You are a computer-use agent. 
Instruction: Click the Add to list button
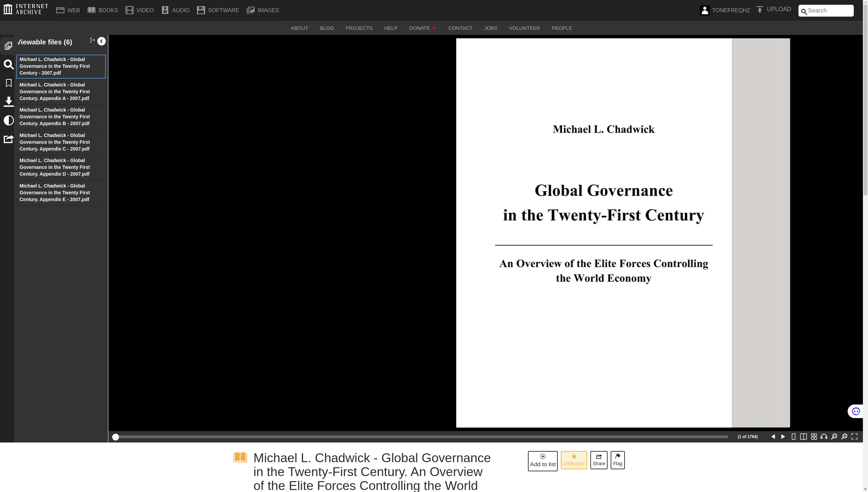(542, 461)
